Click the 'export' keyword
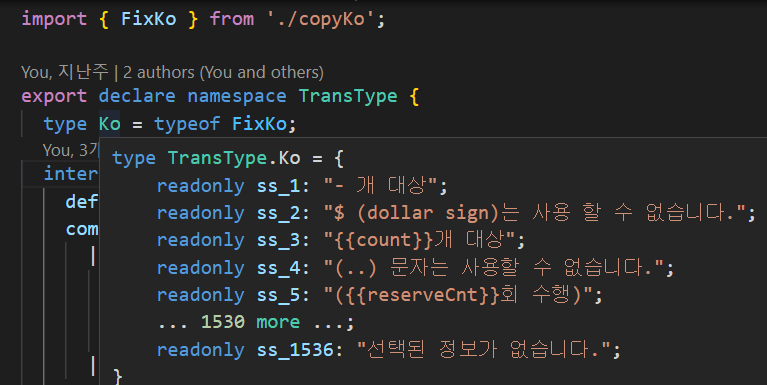This screenshot has width=767, height=385. coord(54,96)
